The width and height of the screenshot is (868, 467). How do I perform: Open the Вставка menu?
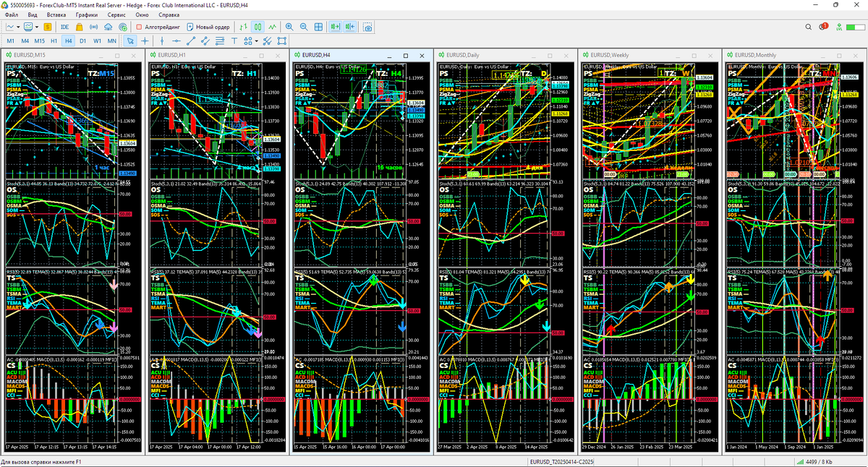[x=56, y=14]
